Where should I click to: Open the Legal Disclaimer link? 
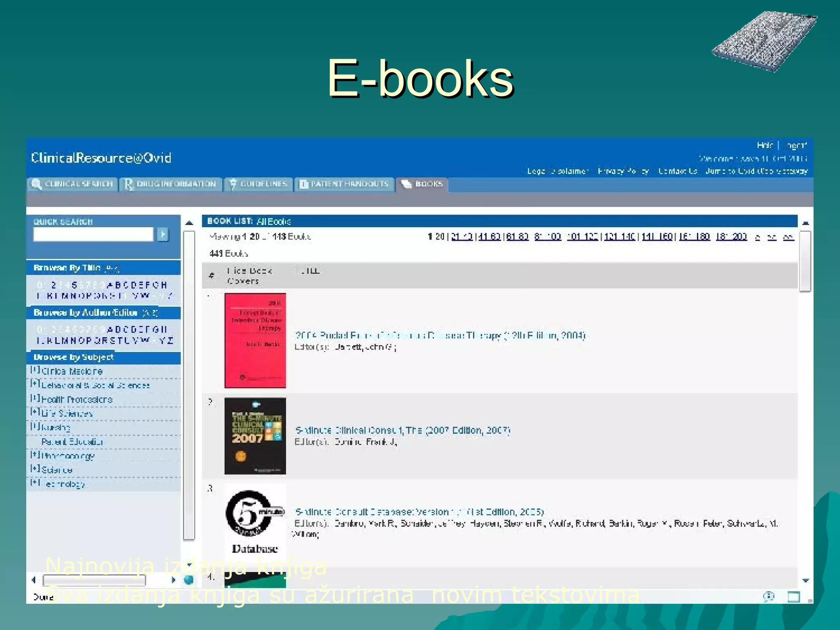click(x=558, y=171)
